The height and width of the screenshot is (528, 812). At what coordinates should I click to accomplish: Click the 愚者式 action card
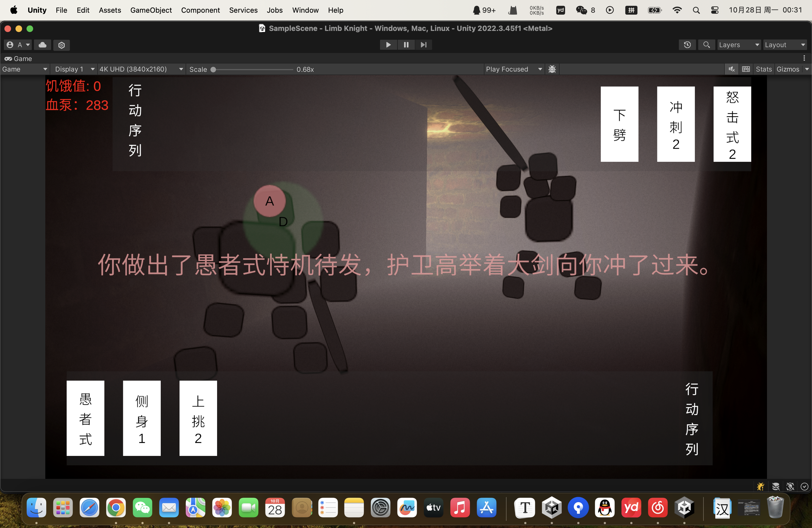(x=85, y=418)
